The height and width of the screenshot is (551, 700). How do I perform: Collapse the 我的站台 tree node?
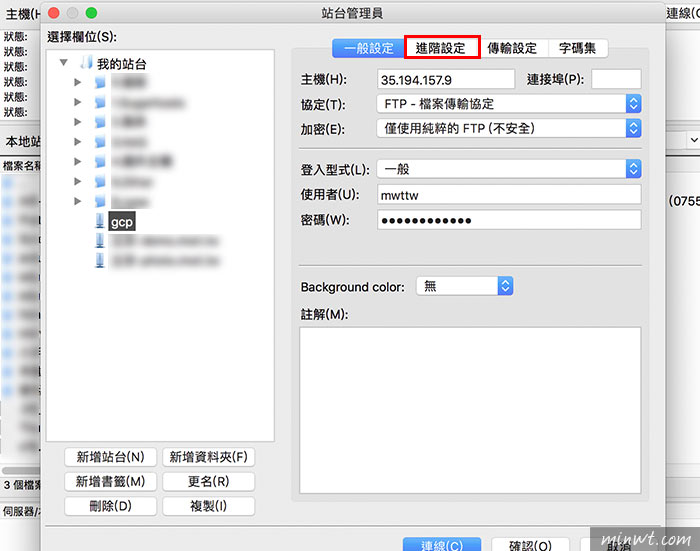click(64, 63)
